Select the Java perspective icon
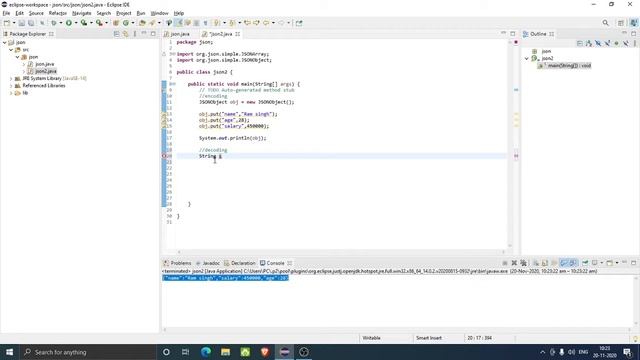 pos(634,23)
